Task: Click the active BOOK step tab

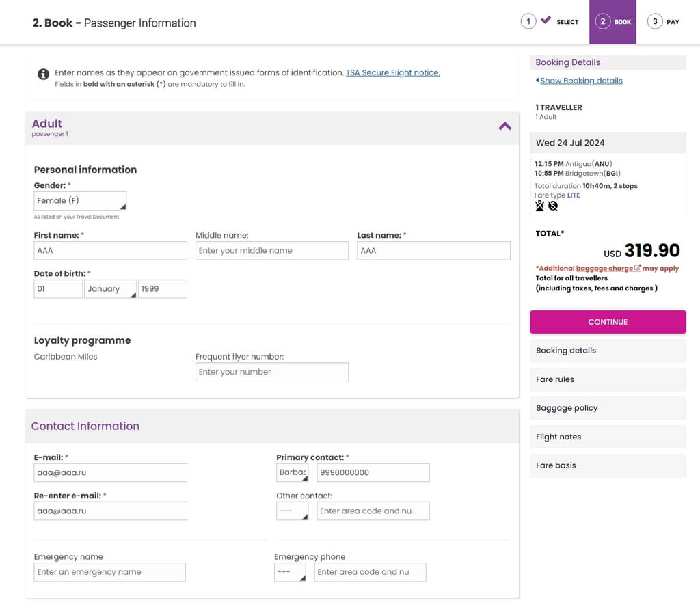Action: tap(612, 22)
